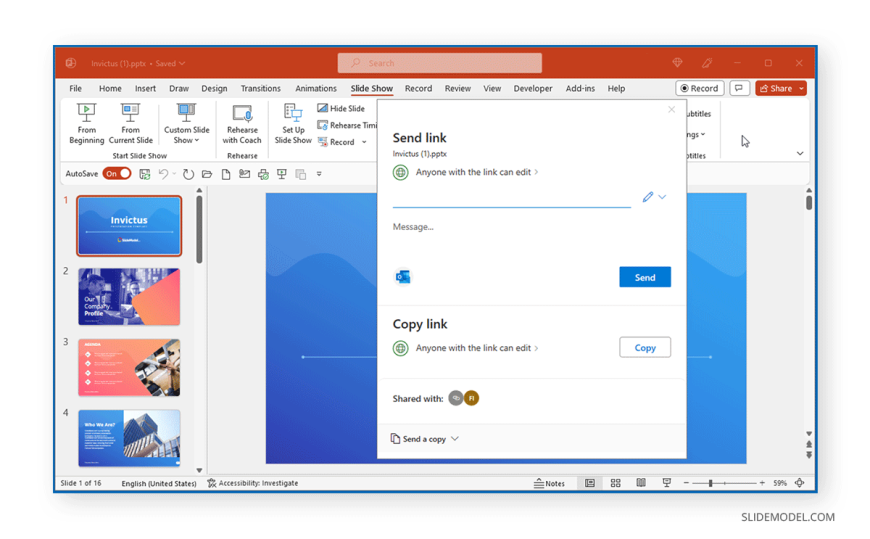Click Rehearse Timings option
This screenshot has width=870, height=539.
point(347,125)
